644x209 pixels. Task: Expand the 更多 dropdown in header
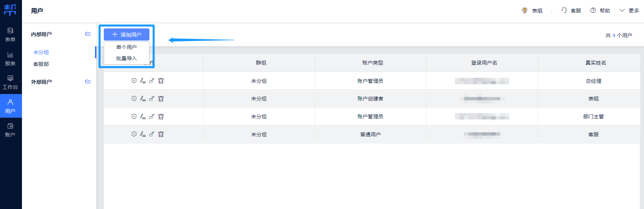(x=629, y=11)
